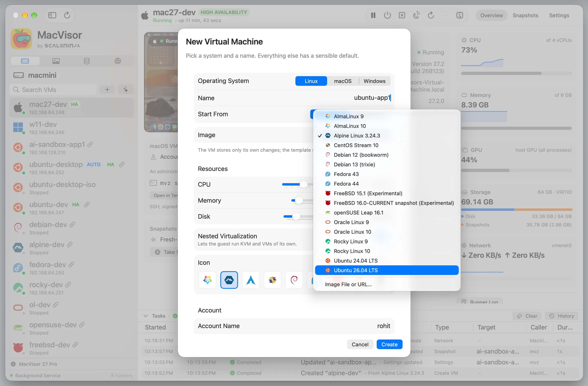The image size is (588, 386).
Task: Select Image File or URL… option
Action: pyautogui.click(x=387, y=284)
